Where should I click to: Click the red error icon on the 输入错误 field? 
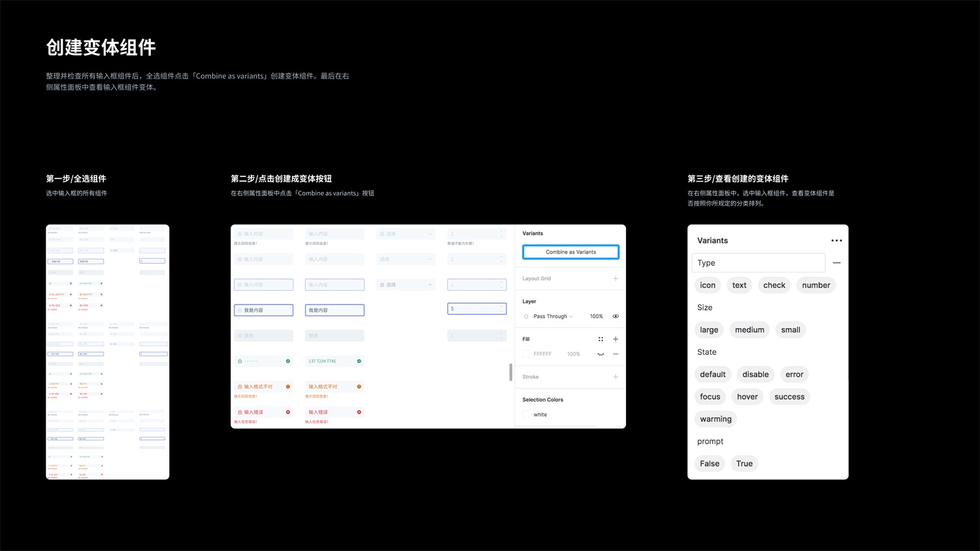tap(288, 412)
